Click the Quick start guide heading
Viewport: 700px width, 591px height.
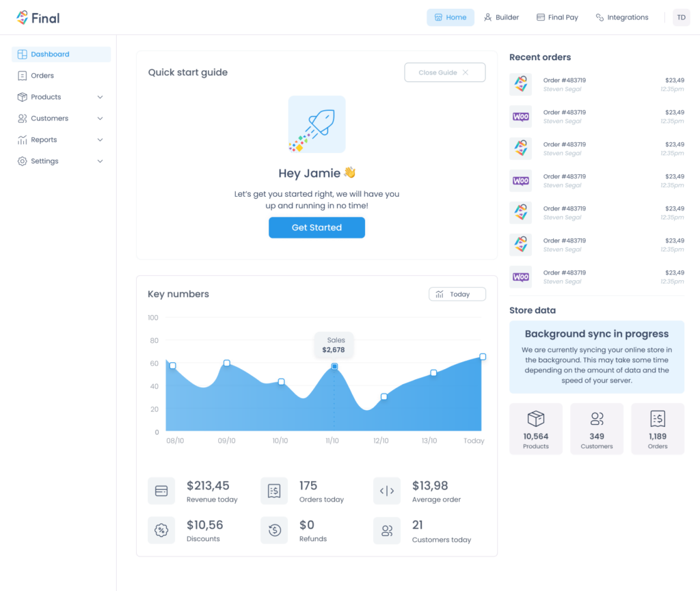click(x=187, y=72)
